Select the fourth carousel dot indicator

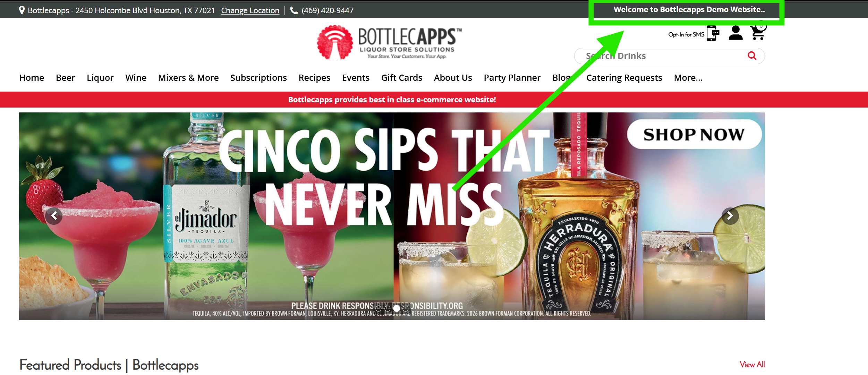[406, 308]
